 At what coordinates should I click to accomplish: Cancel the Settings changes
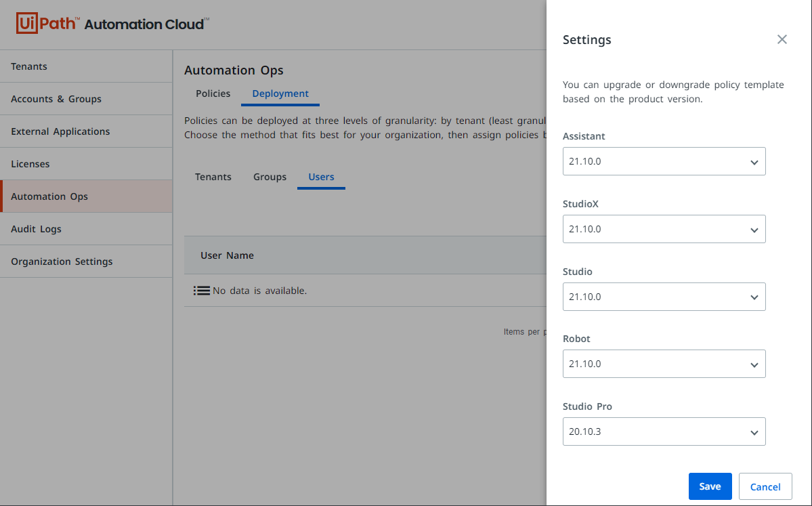(765, 486)
